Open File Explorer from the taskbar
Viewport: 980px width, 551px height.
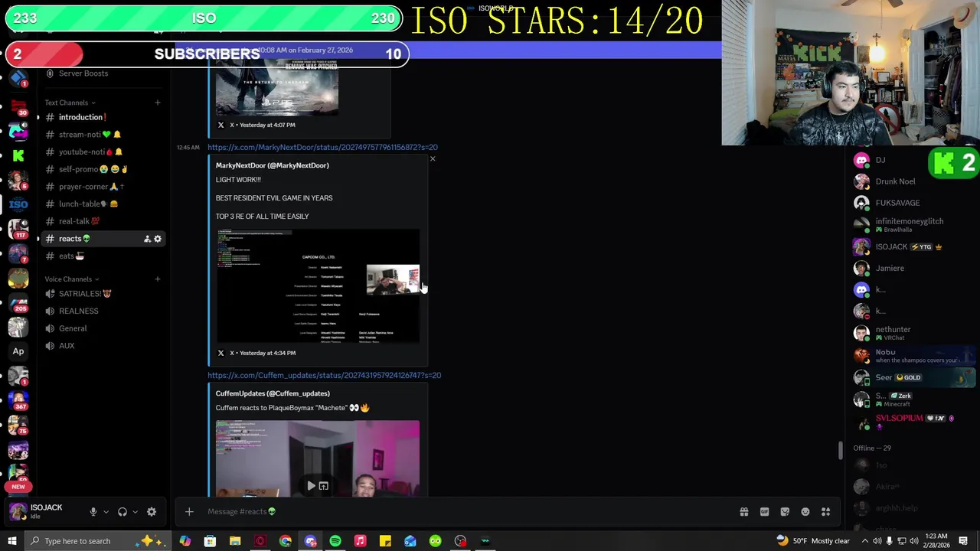coord(235,541)
